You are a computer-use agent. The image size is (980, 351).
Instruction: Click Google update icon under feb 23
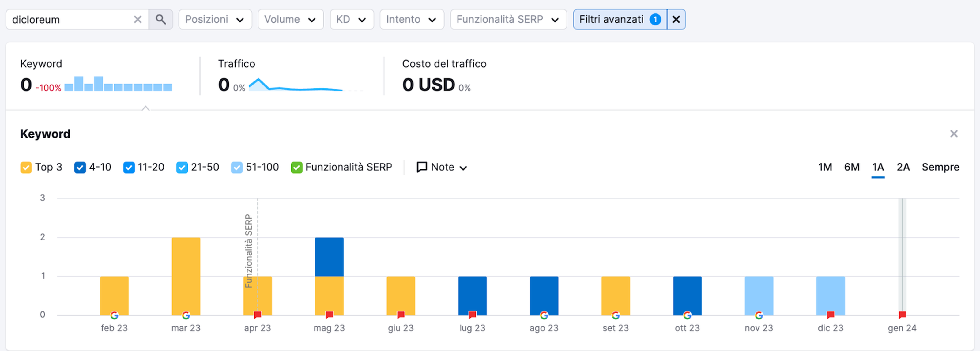click(x=114, y=315)
